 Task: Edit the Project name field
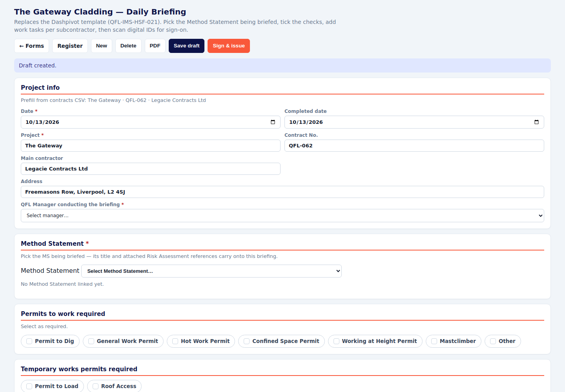point(151,145)
